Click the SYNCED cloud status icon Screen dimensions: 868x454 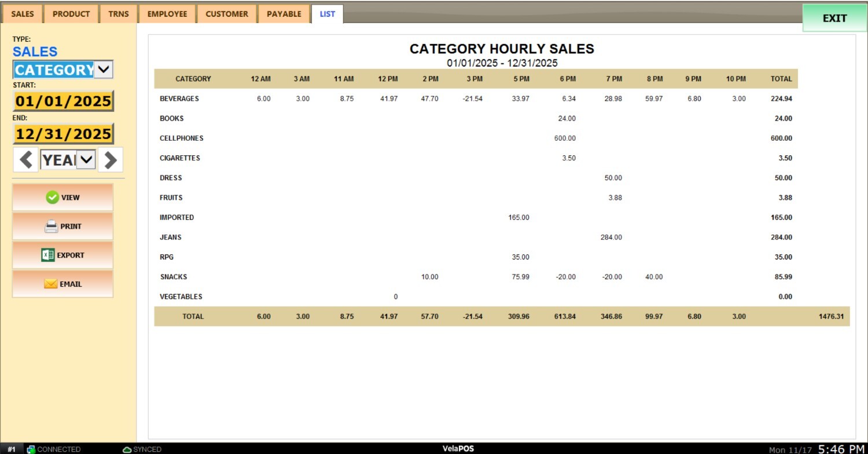click(127, 449)
